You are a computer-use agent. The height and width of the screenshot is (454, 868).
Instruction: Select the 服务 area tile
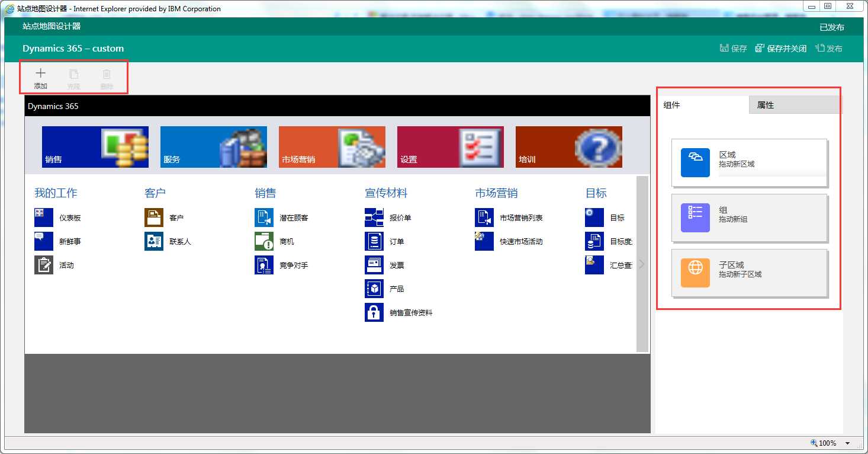coord(214,147)
